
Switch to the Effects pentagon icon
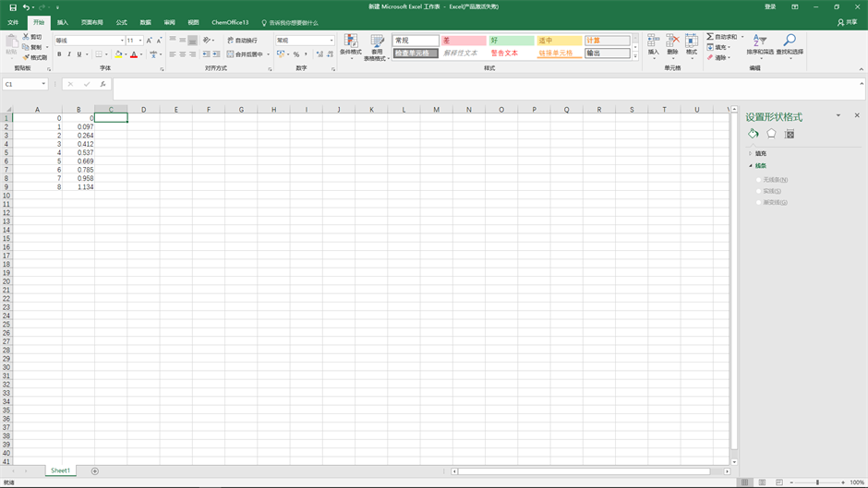pos(771,134)
